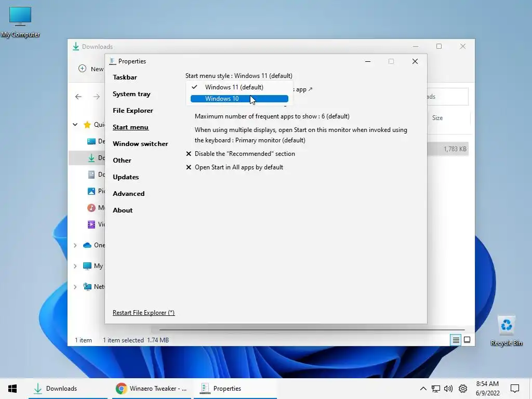Open the taskbar clock showing 8:54 AM
The height and width of the screenshot is (399, 532).
coord(487,389)
